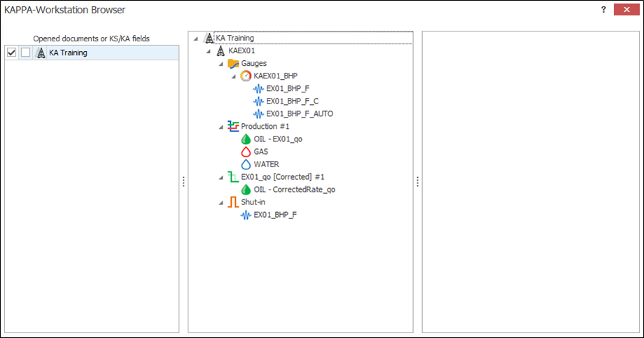Tick the second empty checkbox for KA Training
644x338 pixels.
(x=26, y=52)
